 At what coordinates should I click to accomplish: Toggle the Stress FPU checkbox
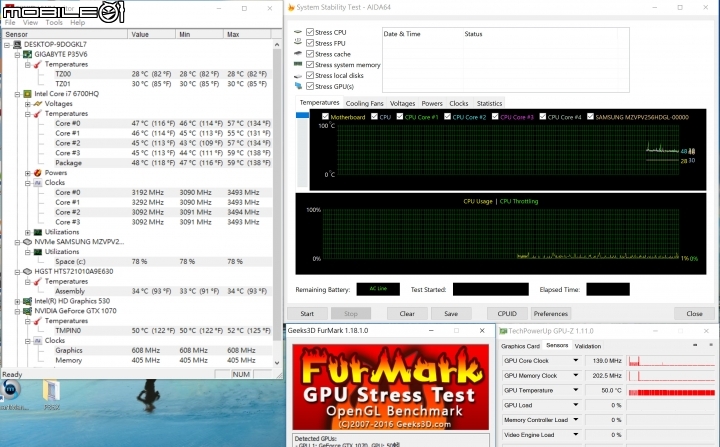click(x=310, y=43)
